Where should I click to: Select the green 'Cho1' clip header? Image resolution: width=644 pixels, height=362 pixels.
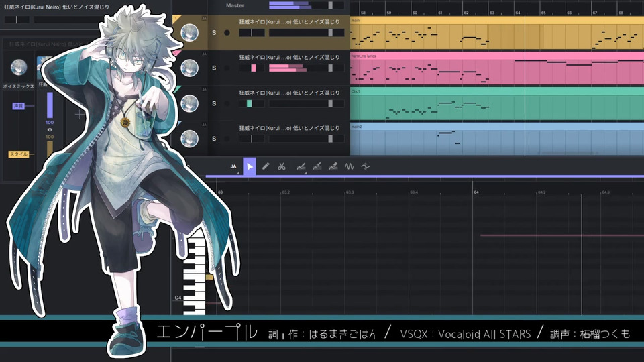[x=497, y=91]
